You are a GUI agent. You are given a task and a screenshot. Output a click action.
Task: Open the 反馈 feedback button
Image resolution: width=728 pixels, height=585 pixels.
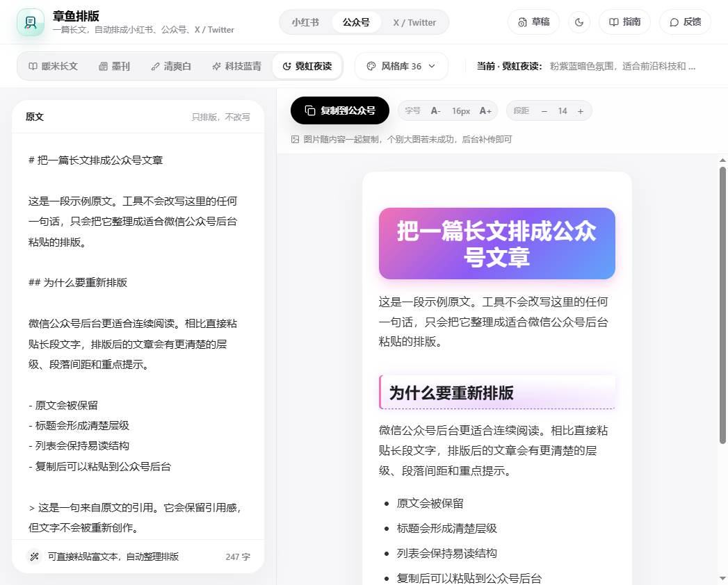tap(686, 22)
